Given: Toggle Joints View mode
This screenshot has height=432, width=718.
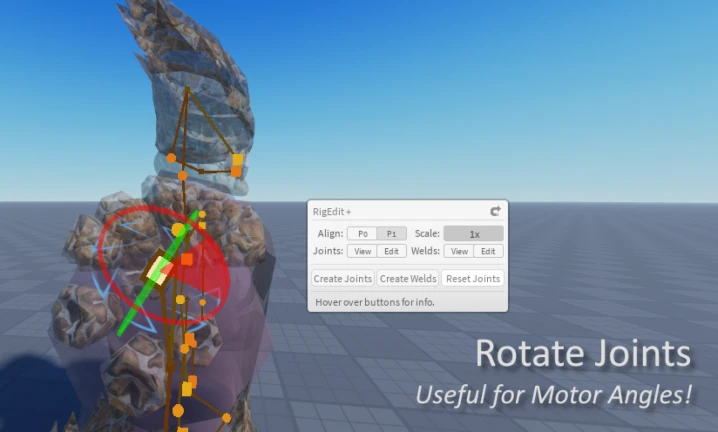Looking at the screenshot, I should (362, 251).
